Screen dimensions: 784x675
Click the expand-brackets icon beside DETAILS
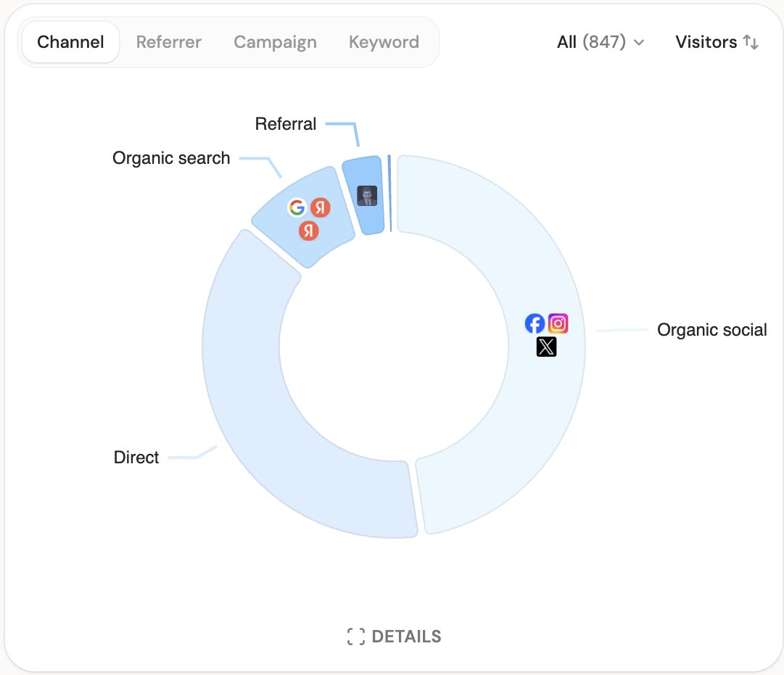click(x=355, y=637)
